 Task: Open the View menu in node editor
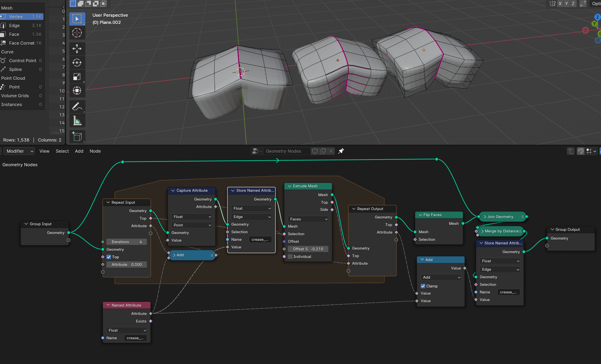[x=44, y=151]
